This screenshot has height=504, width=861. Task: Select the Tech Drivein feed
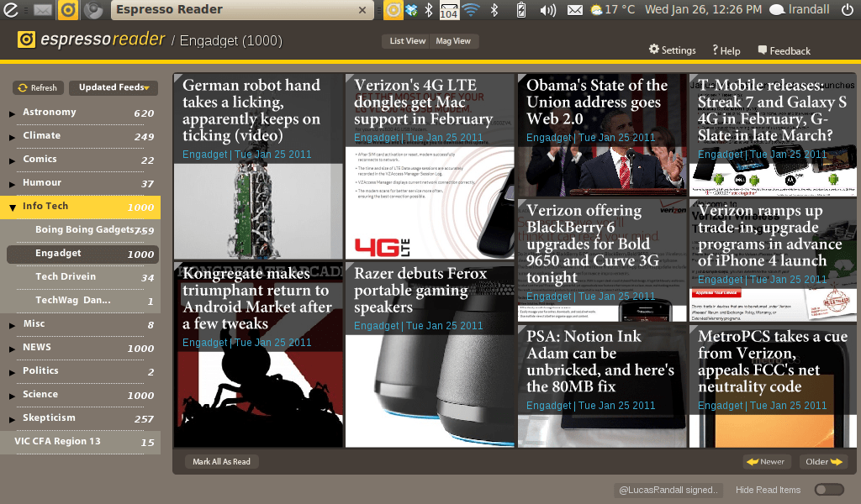66,277
